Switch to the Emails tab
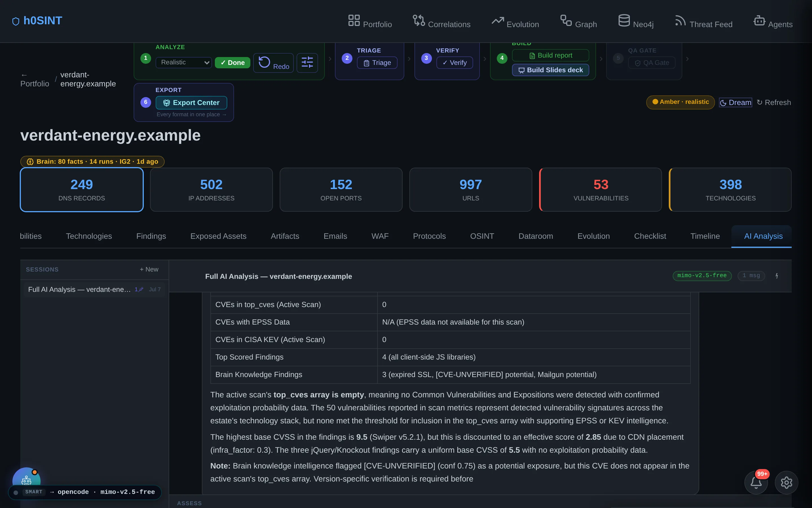The image size is (812, 508). click(x=335, y=236)
